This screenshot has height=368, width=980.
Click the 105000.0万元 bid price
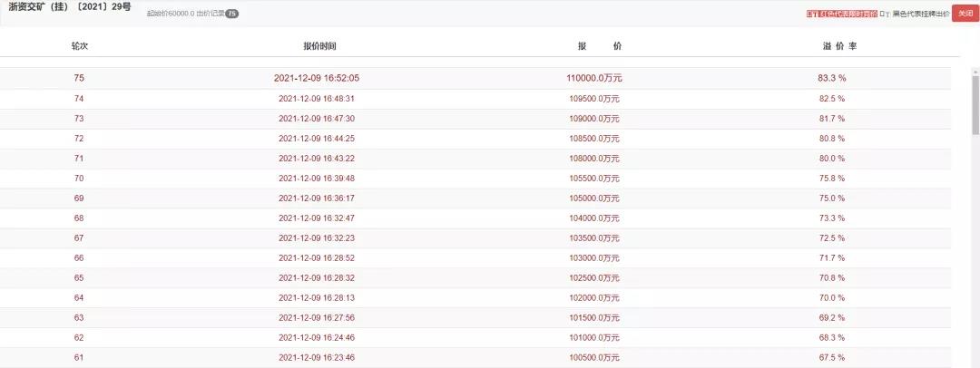click(594, 199)
